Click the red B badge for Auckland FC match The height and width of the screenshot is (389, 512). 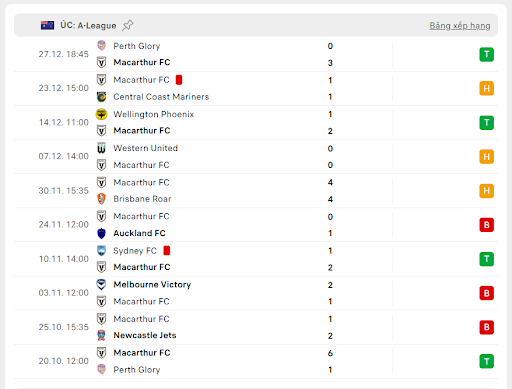[x=487, y=225]
